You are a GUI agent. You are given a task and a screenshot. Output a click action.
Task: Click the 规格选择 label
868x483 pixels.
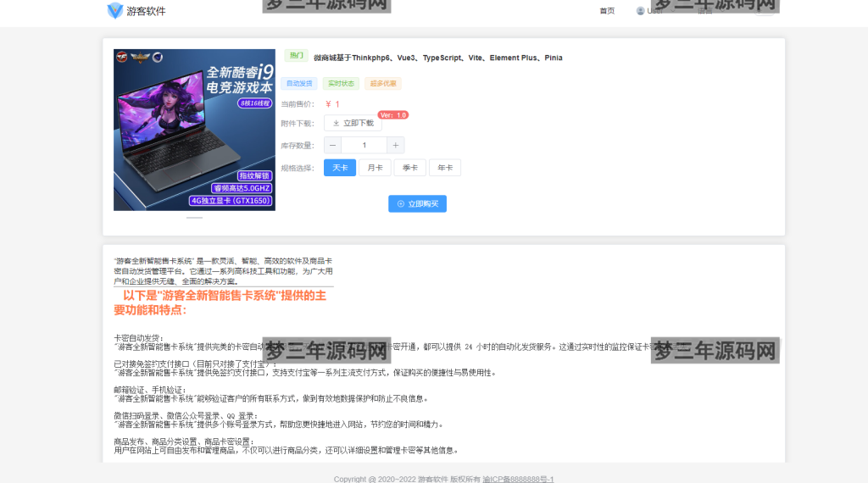pos(298,168)
